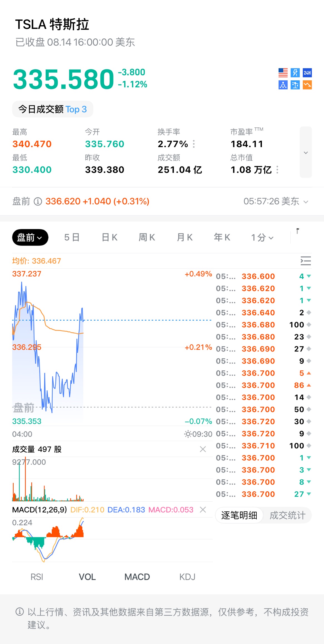Image resolution: width=324 pixels, height=644 pixels.
Task: Click the balance scale icon
Action: pyautogui.click(x=295, y=85)
